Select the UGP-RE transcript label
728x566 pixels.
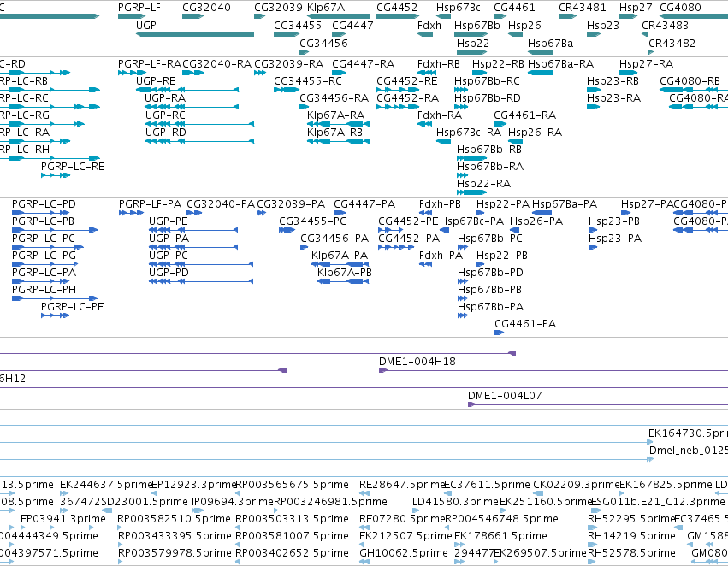pos(156,80)
